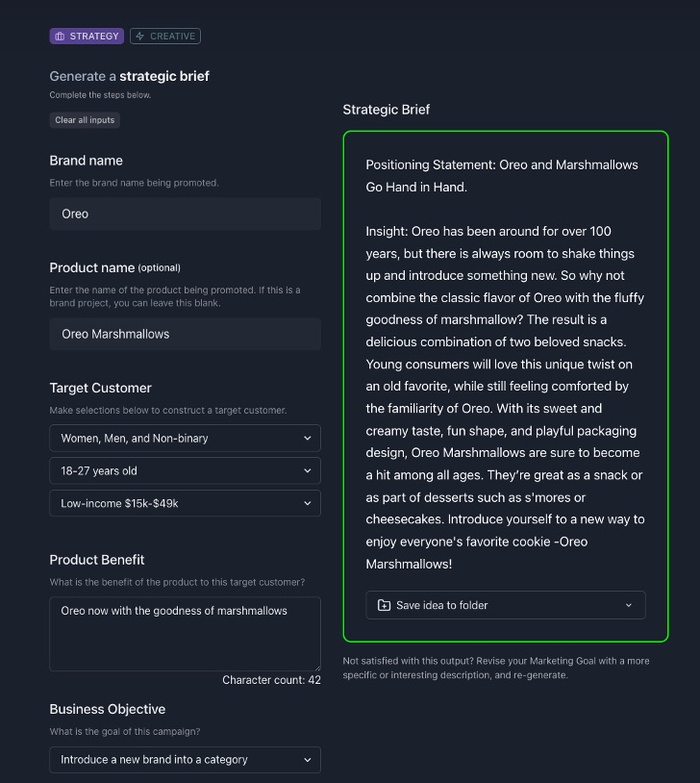
Task: Click the chevron arrow on the income dropdown
Action: coord(307,503)
